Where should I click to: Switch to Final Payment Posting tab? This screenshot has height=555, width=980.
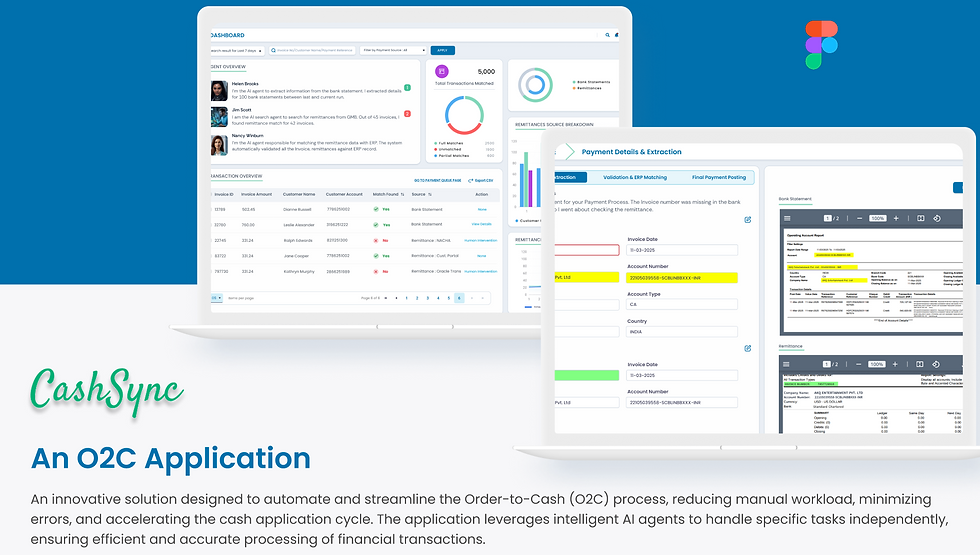[719, 178]
